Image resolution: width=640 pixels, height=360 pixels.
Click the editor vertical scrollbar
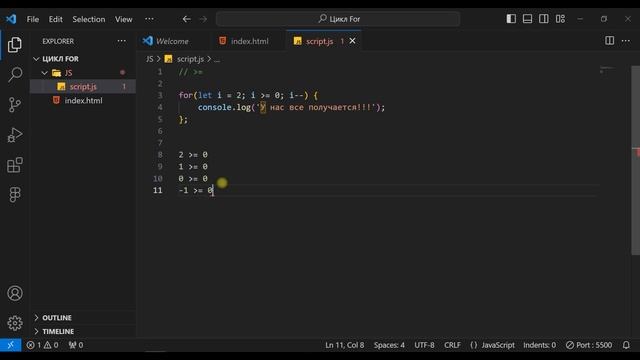(x=636, y=160)
